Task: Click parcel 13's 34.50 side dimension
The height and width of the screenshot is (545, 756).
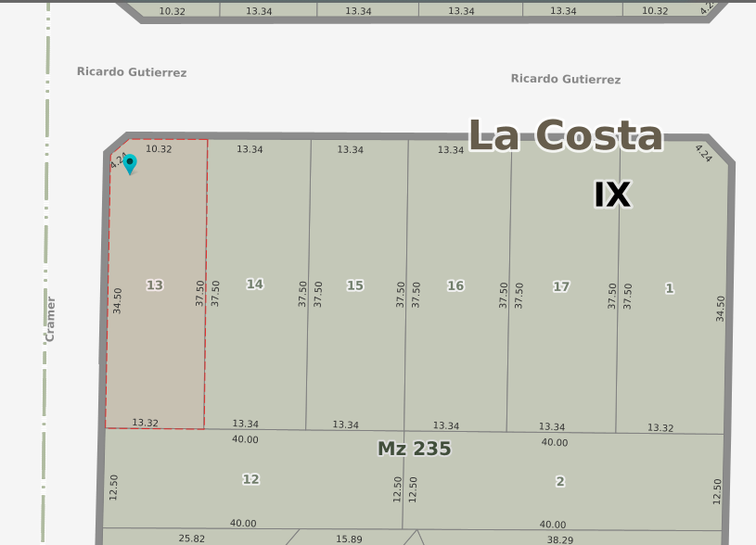Action: pyautogui.click(x=118, y=300)
